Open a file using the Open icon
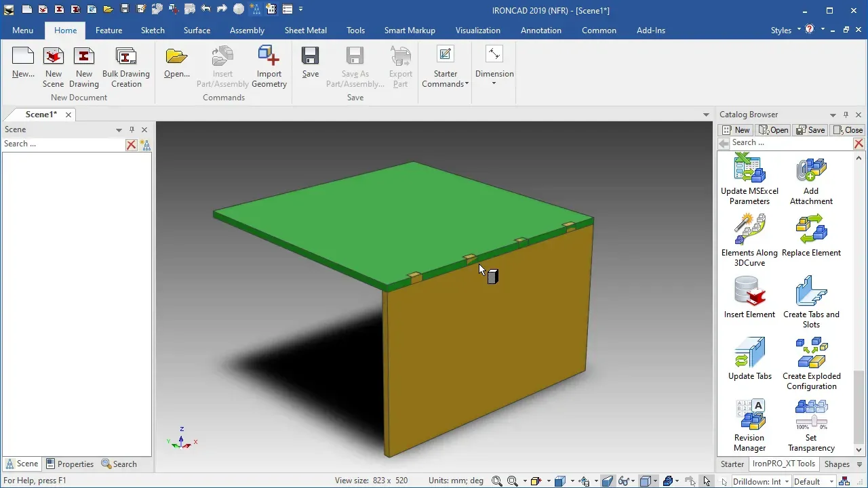 (x=176, y=64)
